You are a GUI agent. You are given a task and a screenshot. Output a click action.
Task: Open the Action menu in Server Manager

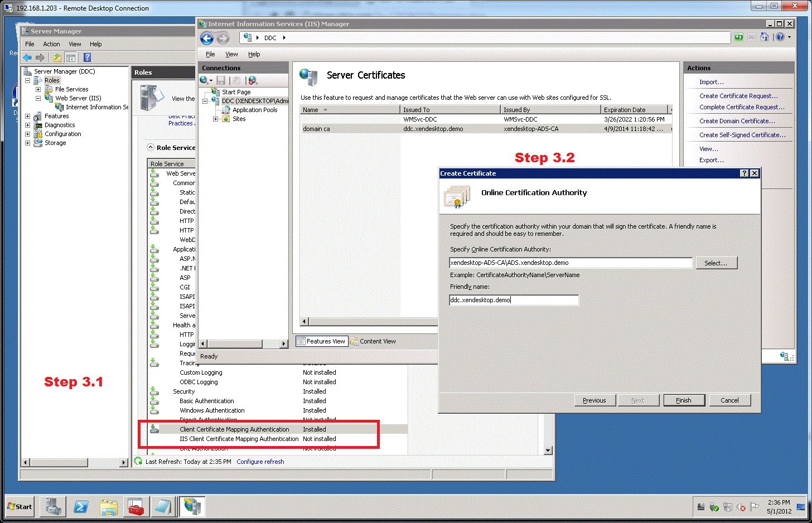51,44
